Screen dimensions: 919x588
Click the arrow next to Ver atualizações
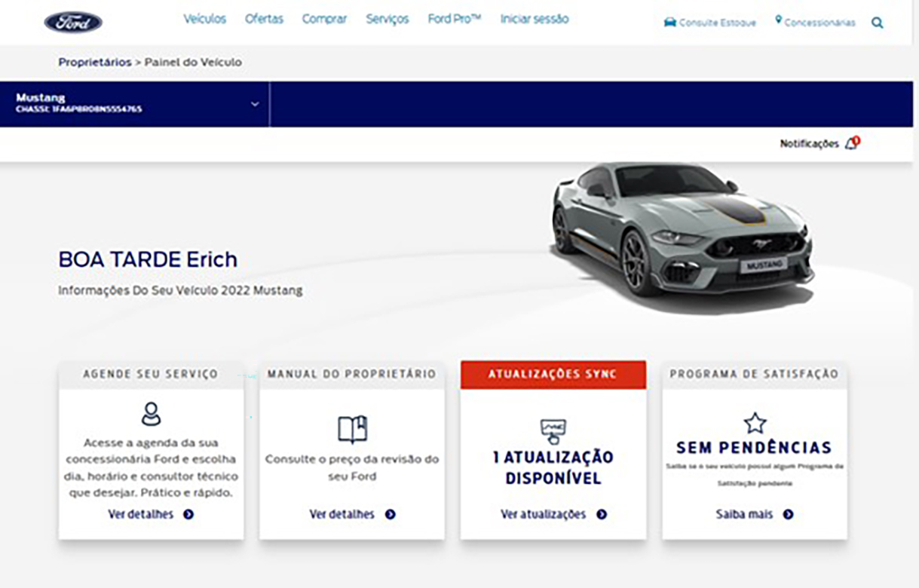[x=602, y=514]
